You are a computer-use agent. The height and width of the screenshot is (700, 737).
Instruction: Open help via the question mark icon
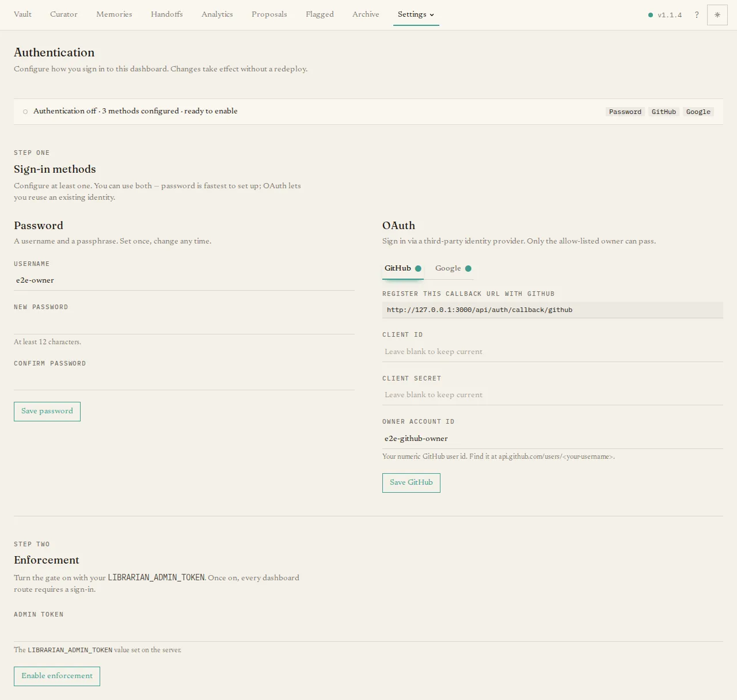click(697, 15)
